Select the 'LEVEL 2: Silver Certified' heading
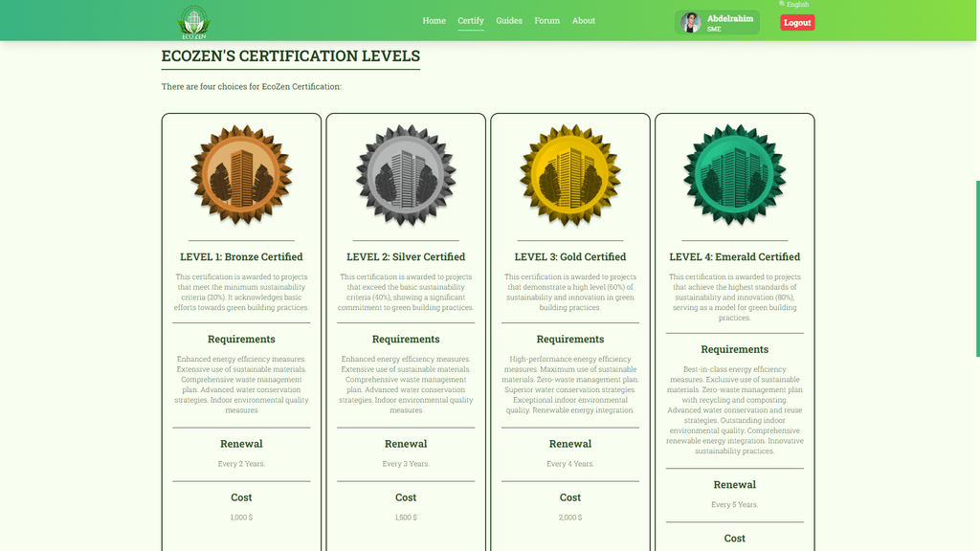The image size is (980, 551). coord(406,256)
